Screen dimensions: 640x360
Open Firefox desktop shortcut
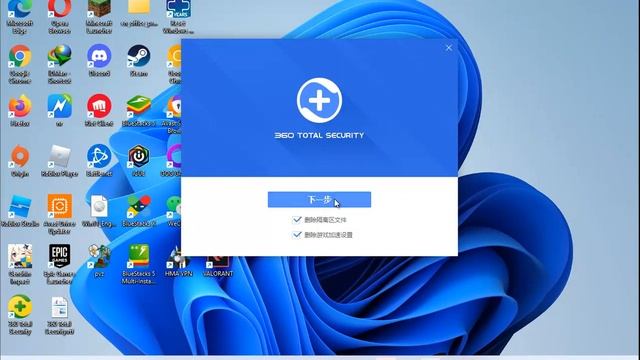tap(20, 110)
